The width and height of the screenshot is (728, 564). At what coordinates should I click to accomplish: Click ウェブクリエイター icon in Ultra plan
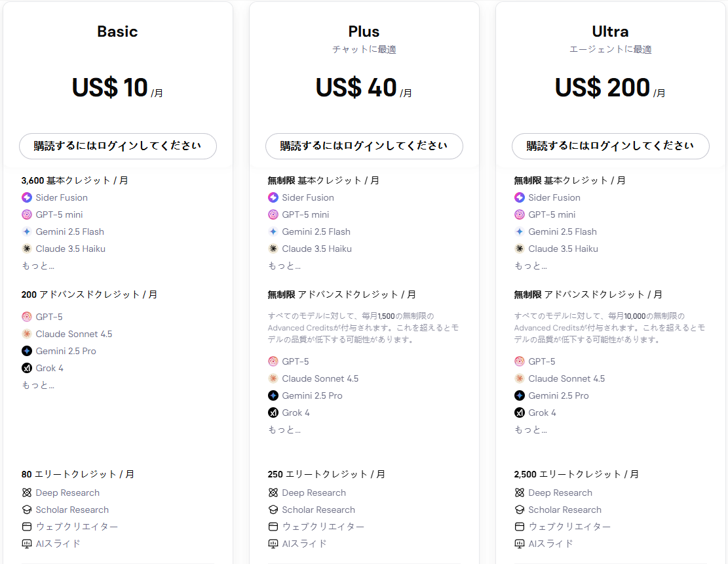point(520,527)
